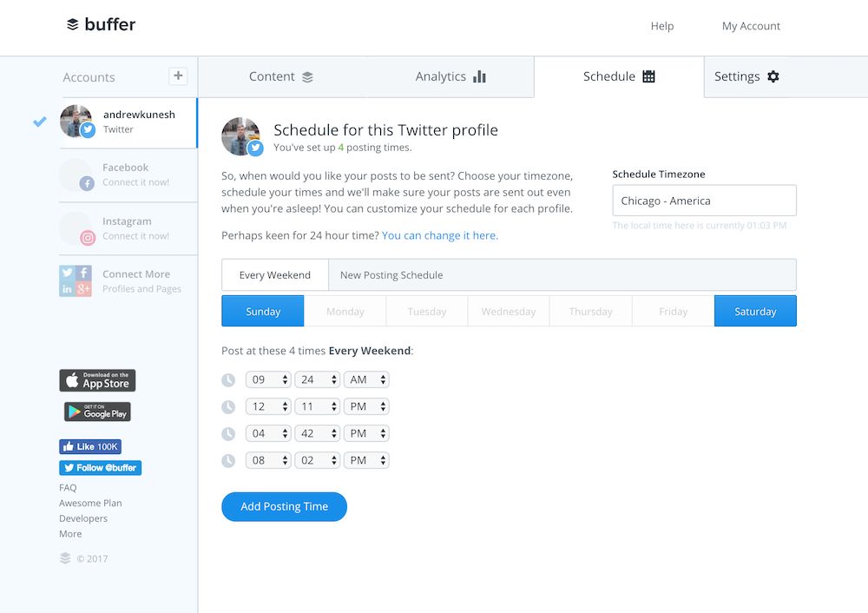Click the Buffer logo icon

pyautogui.click(x=73, y=24)
